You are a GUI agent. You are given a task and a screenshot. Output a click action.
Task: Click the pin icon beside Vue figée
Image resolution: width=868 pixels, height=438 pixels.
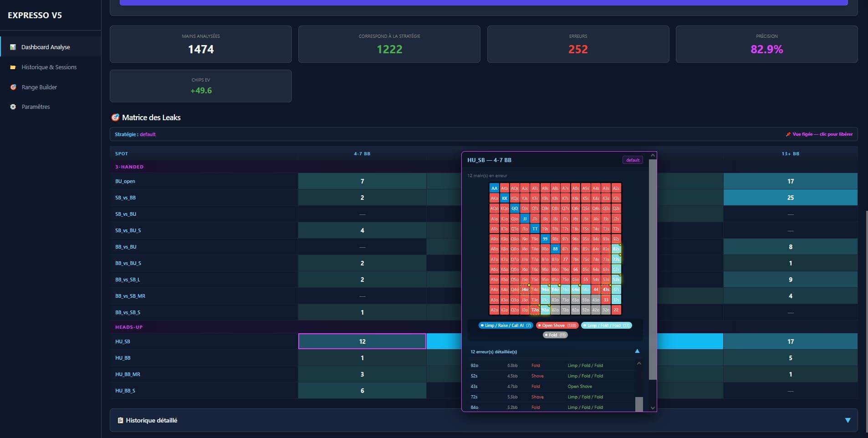pos(788,134)
